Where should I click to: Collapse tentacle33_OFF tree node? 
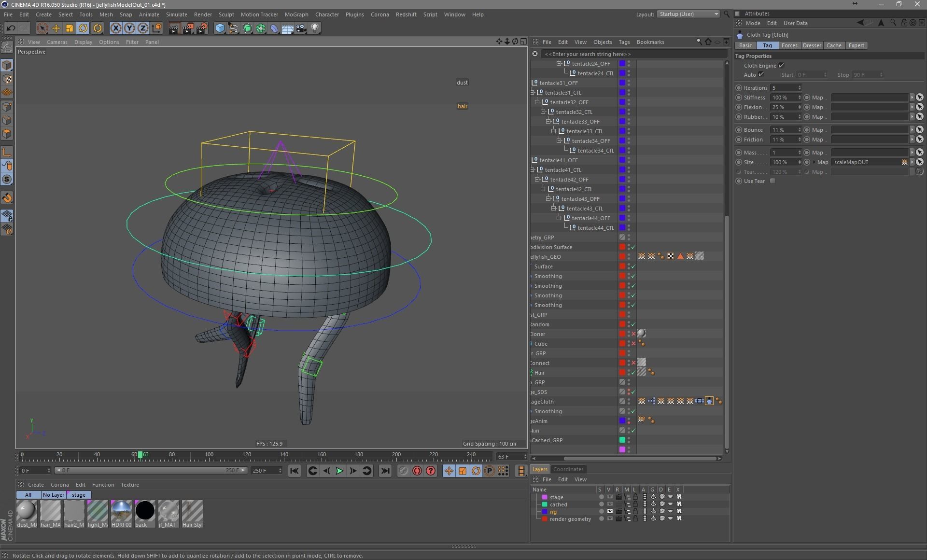click(x=548, y=122)
